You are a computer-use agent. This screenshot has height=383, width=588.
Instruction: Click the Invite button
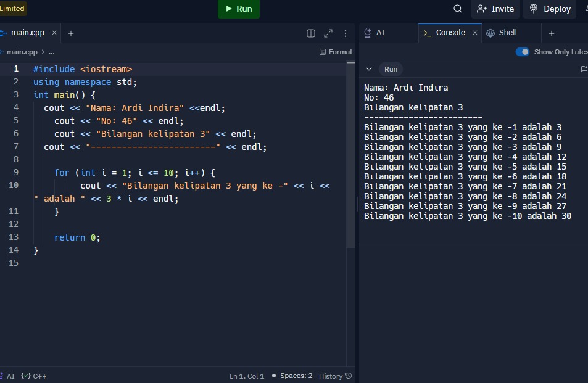[x=495, y=9]
